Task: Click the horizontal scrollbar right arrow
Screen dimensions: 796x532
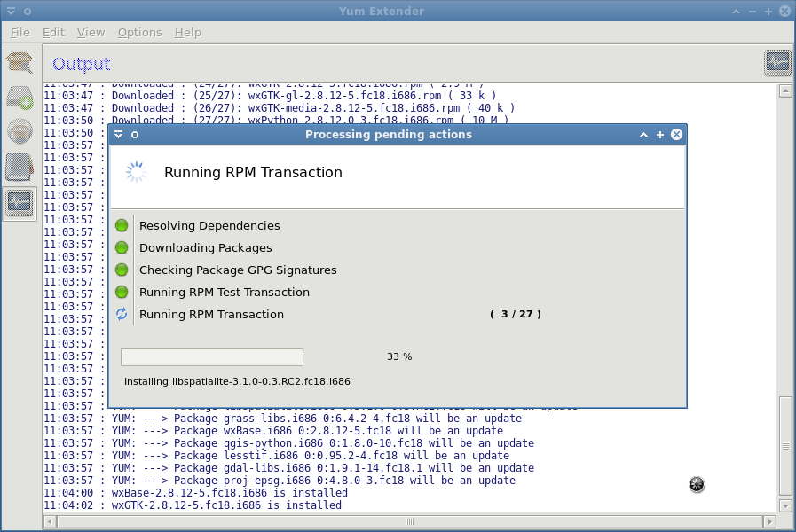Action: pos(769,521)
